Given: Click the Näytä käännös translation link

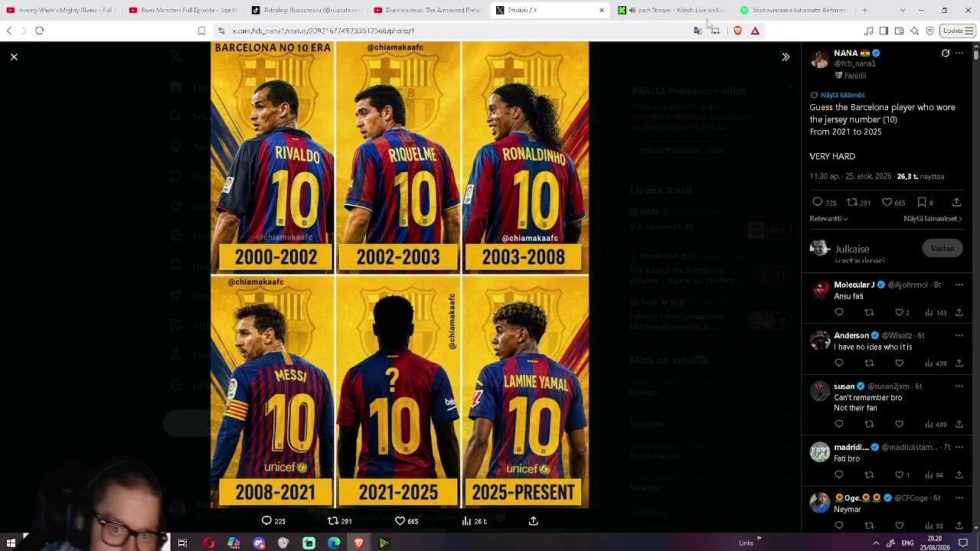Looking at the screenshot, I should pos(842,95).
